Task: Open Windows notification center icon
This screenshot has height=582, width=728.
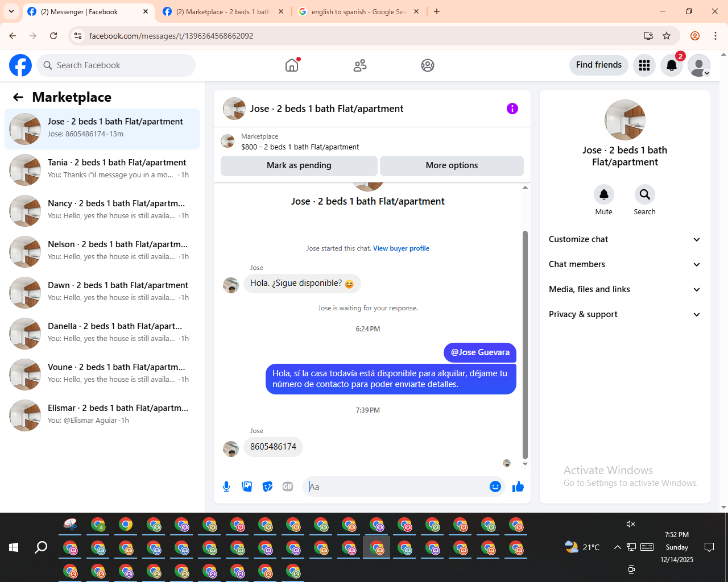Action: click(x=709, y=547)
